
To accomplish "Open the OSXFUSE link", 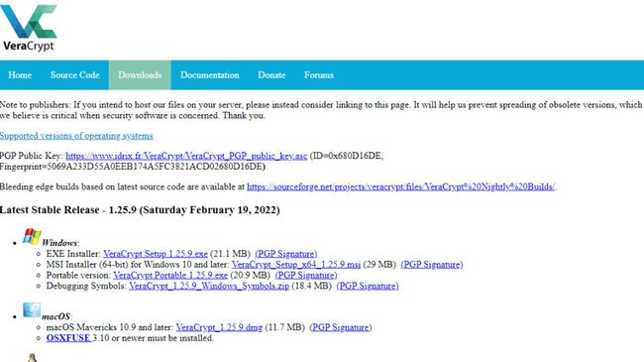I will (x=68, y=338).
